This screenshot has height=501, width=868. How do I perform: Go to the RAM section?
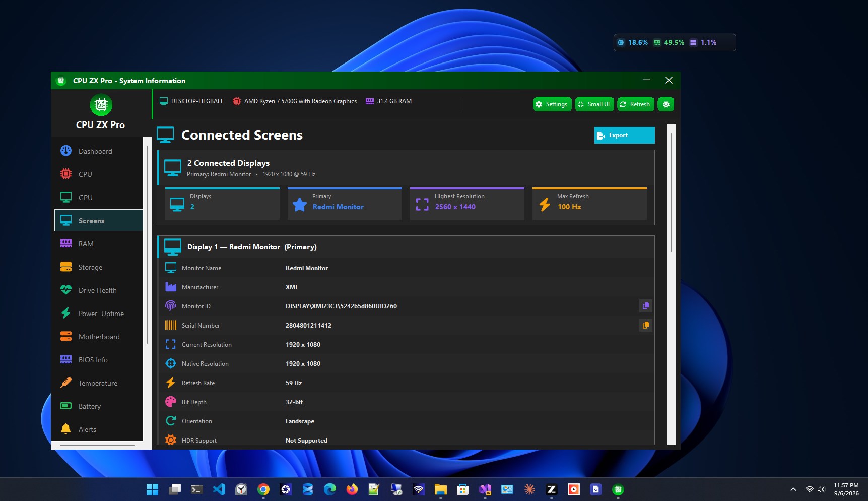[99, 244]
